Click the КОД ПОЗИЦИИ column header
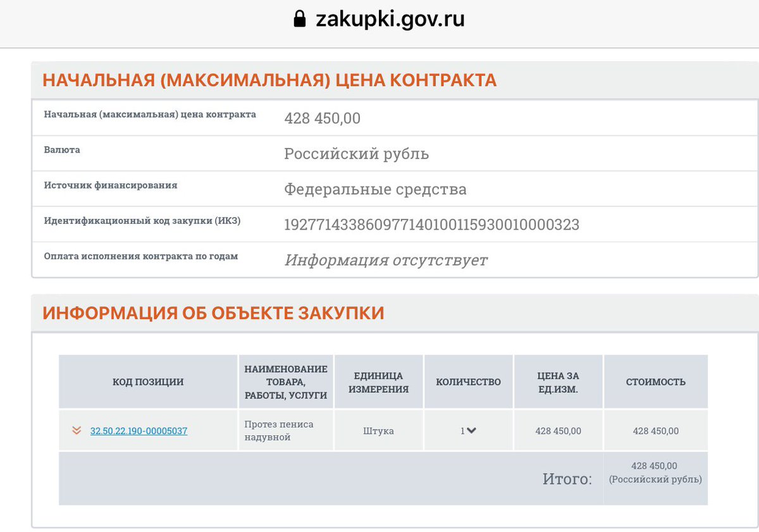 (148, 382)
